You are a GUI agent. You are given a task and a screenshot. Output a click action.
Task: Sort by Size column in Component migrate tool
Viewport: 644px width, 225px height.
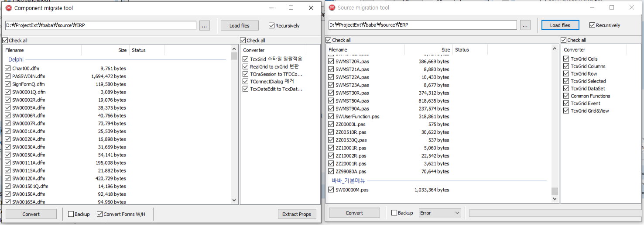point(105,50)
